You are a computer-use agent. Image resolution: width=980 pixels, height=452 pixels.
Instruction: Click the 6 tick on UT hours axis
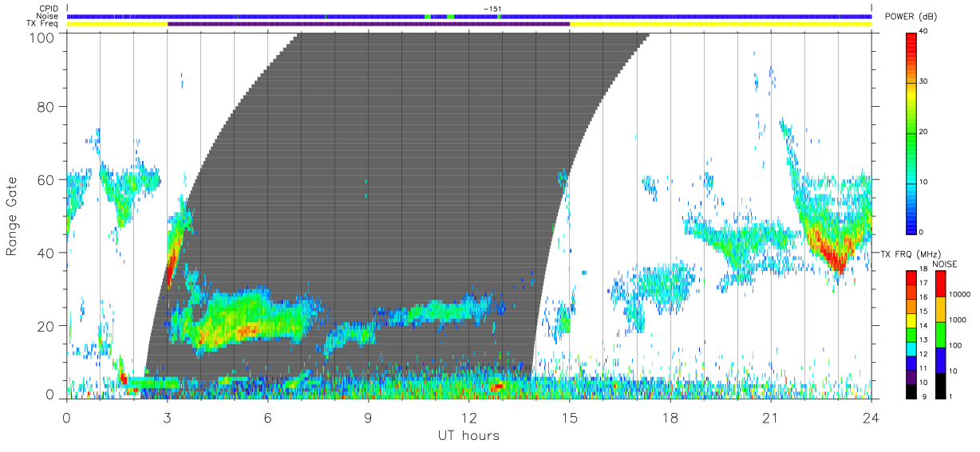click(268, 417)
